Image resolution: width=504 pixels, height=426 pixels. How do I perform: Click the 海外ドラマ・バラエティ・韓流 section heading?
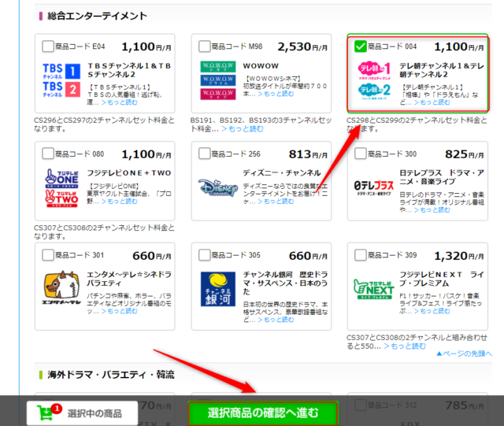(x=111, y=375)
